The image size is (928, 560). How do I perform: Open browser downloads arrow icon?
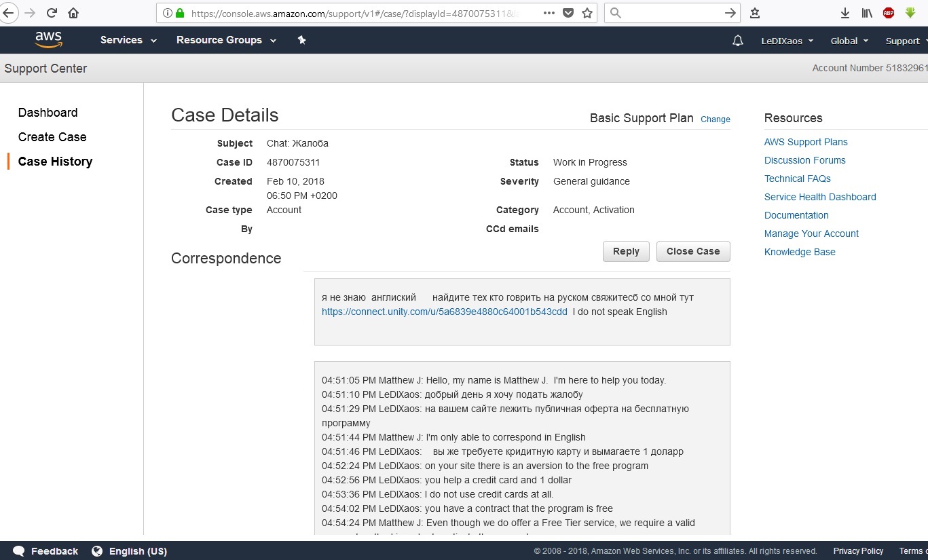pyautogui.click(x=845, y=13)
